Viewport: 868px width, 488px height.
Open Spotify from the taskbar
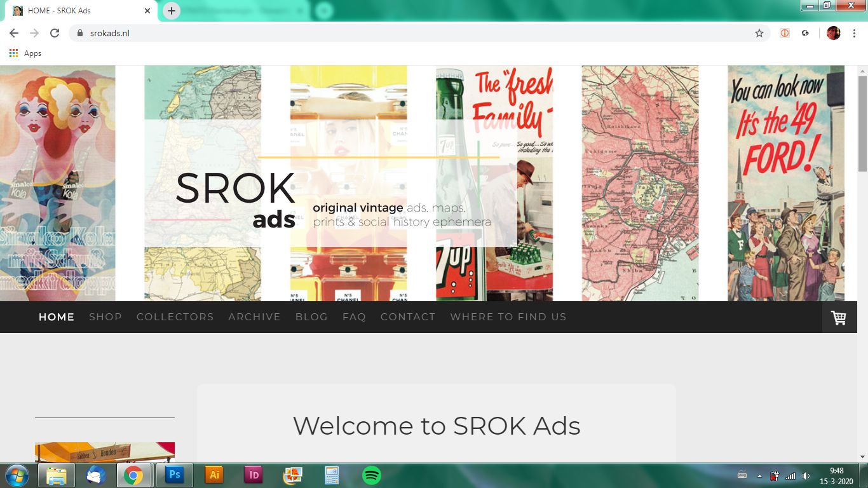pos(372,475)
